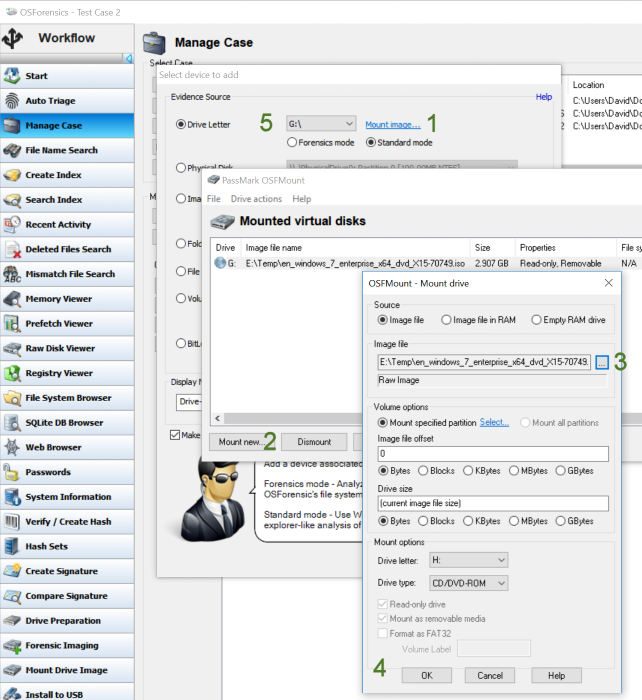Open the Passwords module

pyautogui.click(x=67, y=472)
